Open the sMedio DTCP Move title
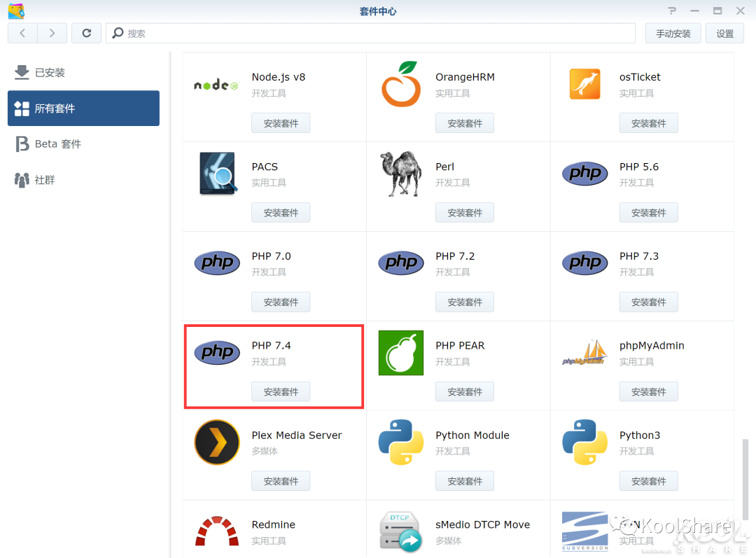756x558 pixels. point(482,524)
